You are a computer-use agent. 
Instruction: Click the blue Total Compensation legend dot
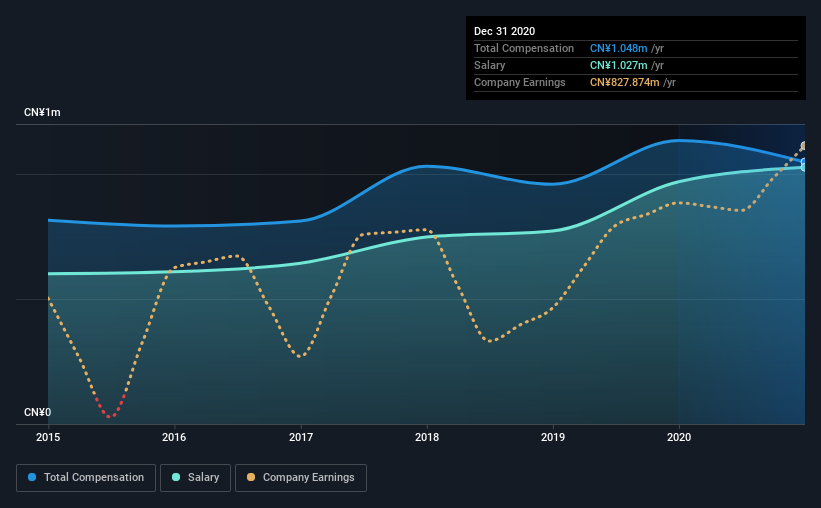pyautogui.click(x=32, y=477)
